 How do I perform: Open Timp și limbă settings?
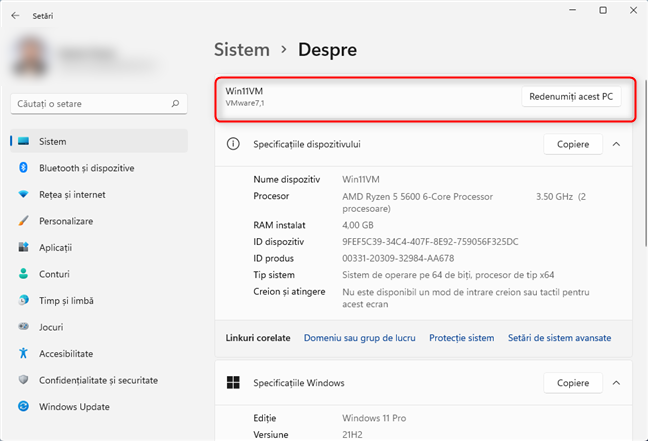click(66, 300)
